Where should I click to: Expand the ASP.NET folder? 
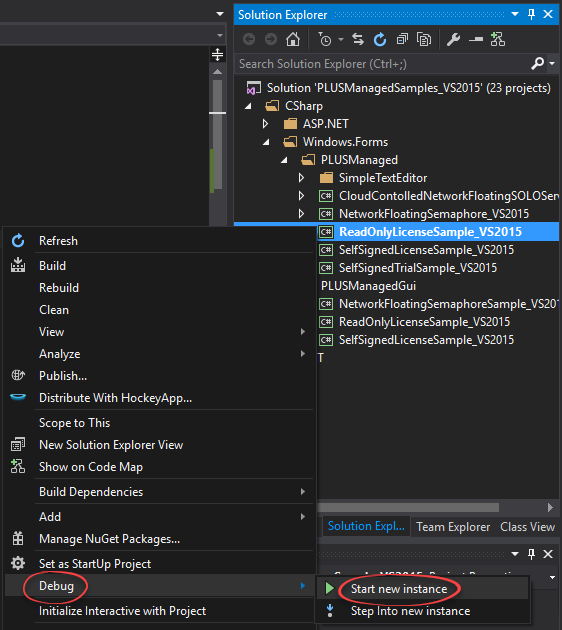click(x=265, y=124)
